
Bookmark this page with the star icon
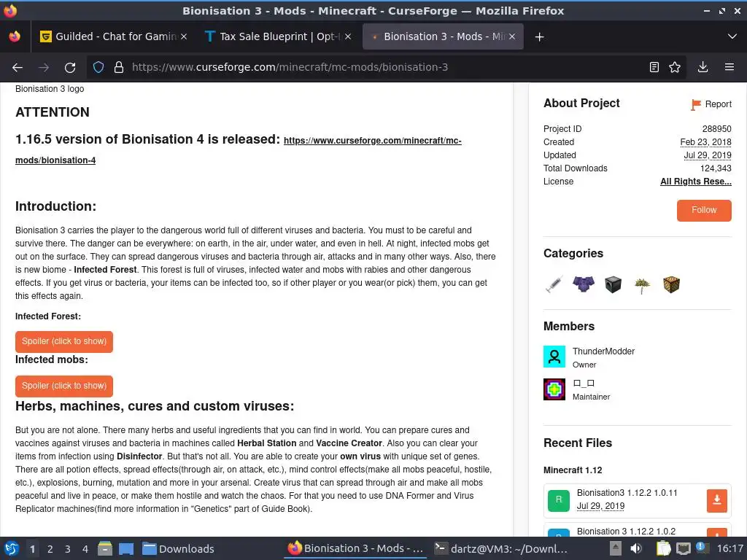(x=675, y=67)
